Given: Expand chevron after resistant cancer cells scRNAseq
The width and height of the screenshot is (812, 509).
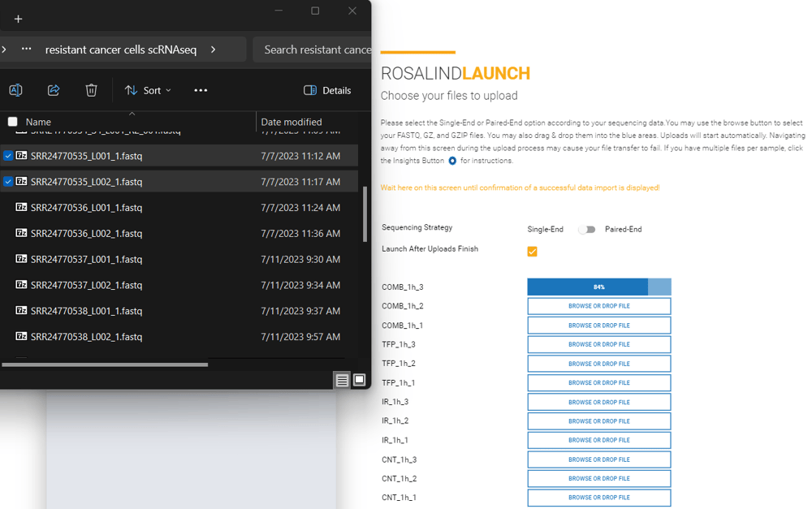Looking at the screenshot, I should (214, 50).
